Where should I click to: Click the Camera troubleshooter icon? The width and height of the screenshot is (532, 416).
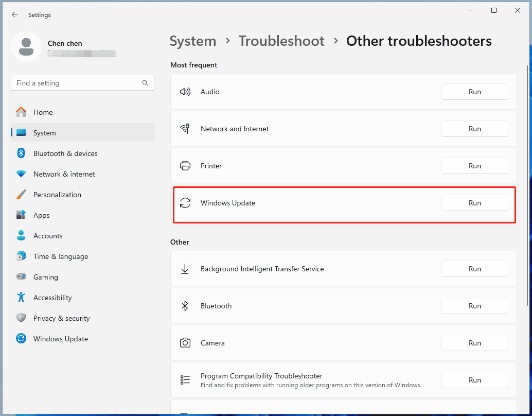point(185,342)
